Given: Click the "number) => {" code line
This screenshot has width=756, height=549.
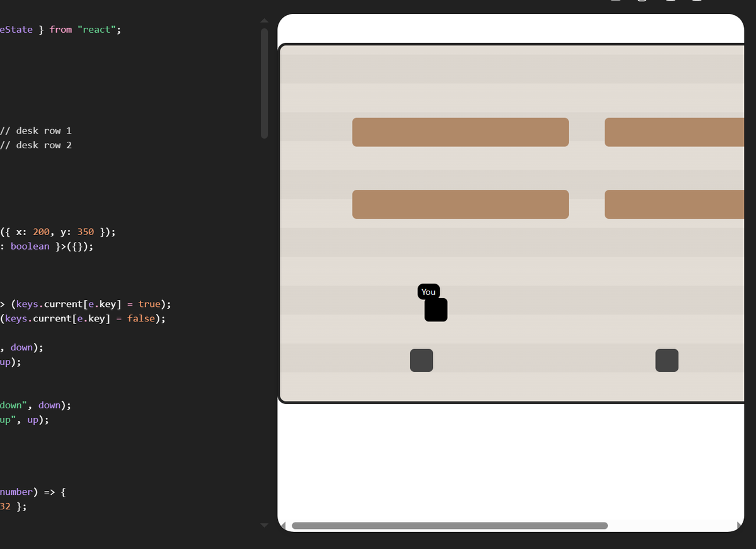Looking at the screenshot, I should pyautogui.click(x=33, y=492).
